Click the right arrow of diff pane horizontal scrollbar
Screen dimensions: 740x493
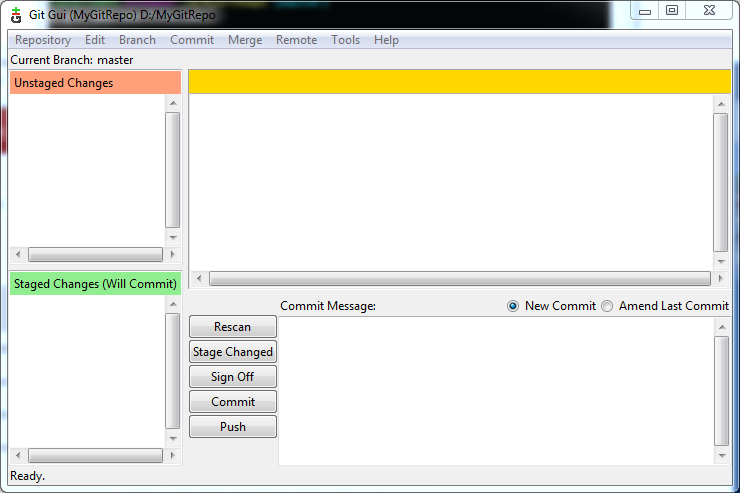click(720, 278)
